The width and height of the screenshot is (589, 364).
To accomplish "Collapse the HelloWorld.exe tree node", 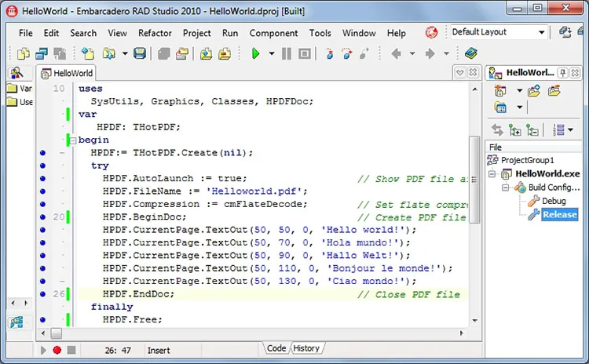I will pos(492,173).
